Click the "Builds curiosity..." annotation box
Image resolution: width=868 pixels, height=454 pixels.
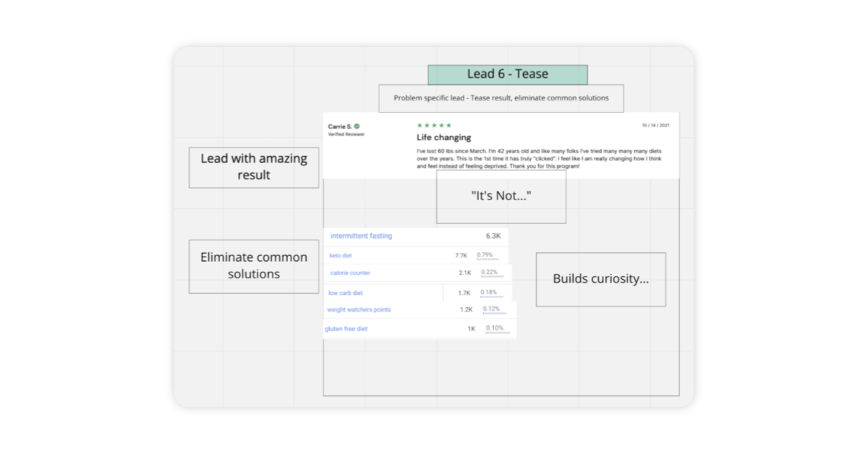(x=600, y=279)
